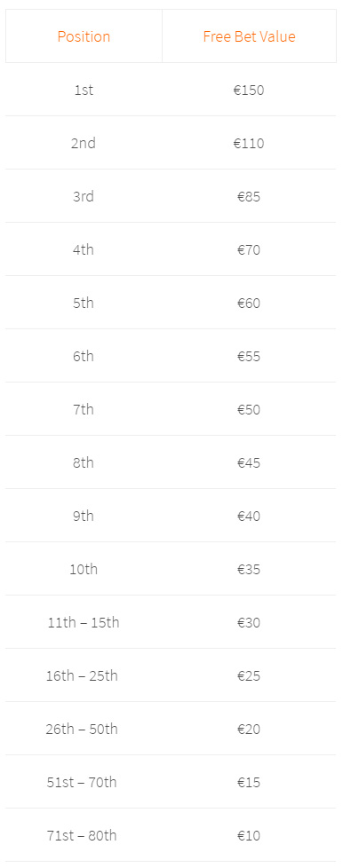Select the 6th position cell
The width and height of the screenshot is (351, 868).
tap(84, 356)
